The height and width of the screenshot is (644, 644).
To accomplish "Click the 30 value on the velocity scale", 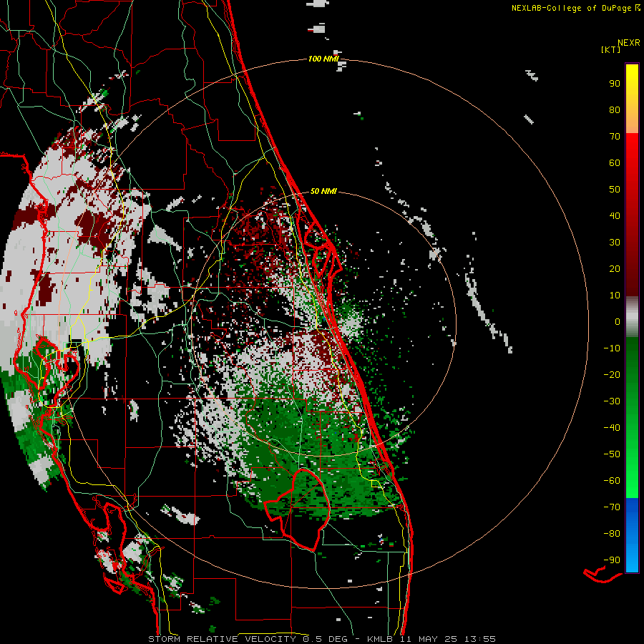I will pos(615,243).
